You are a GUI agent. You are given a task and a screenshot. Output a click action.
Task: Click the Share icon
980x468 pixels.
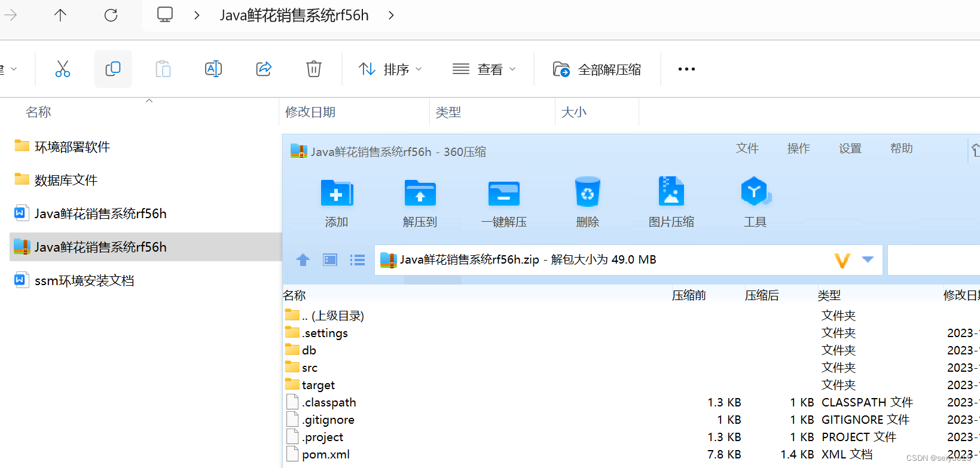coord(264,69)
